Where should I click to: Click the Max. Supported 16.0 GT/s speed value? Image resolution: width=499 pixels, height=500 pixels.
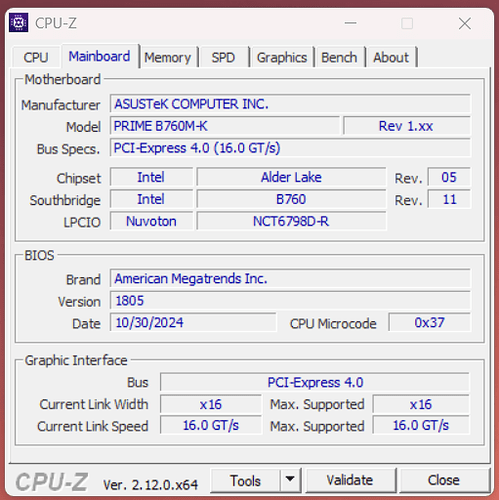[x=421, y=425]
